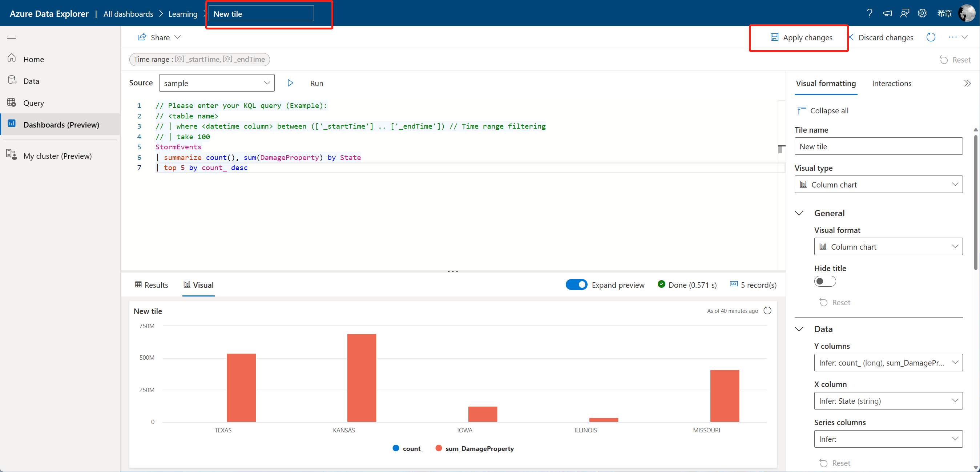Collapse the Data section

[799, 329]
